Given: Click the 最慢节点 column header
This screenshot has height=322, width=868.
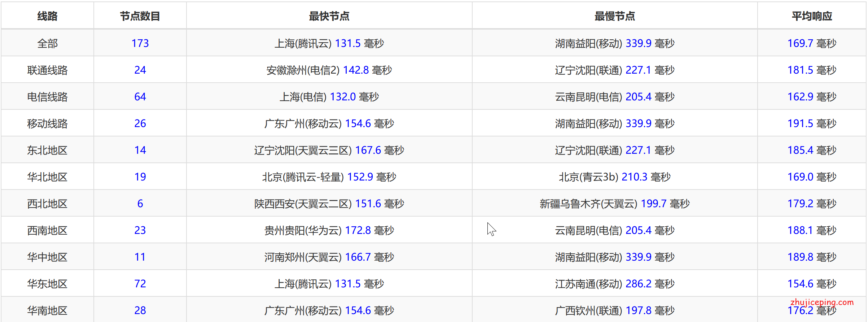Looking at the screenshot, I should tap(615, 16).
